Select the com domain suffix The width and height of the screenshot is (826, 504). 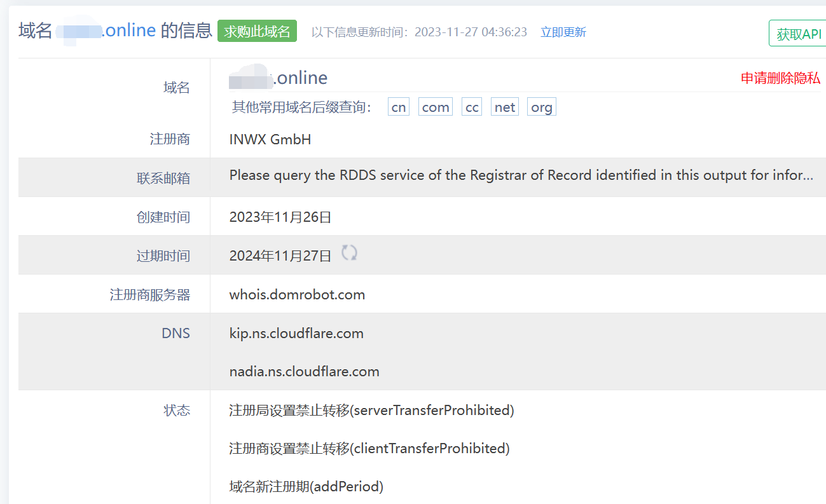click(435, 107)
